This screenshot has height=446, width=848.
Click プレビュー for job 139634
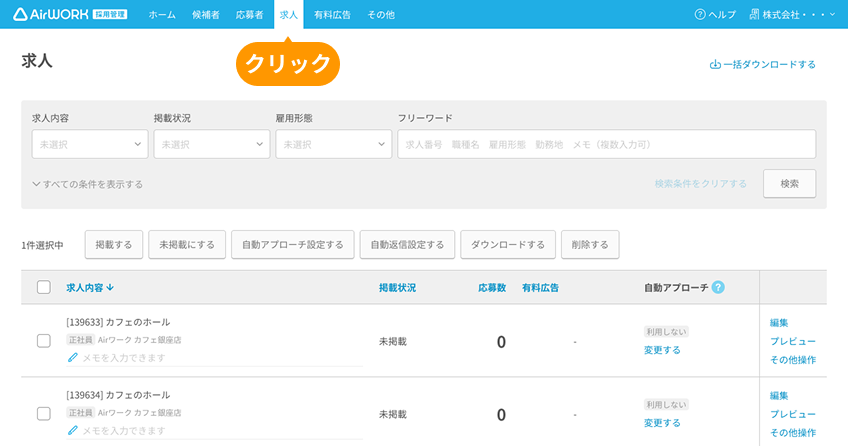point(793,414)
